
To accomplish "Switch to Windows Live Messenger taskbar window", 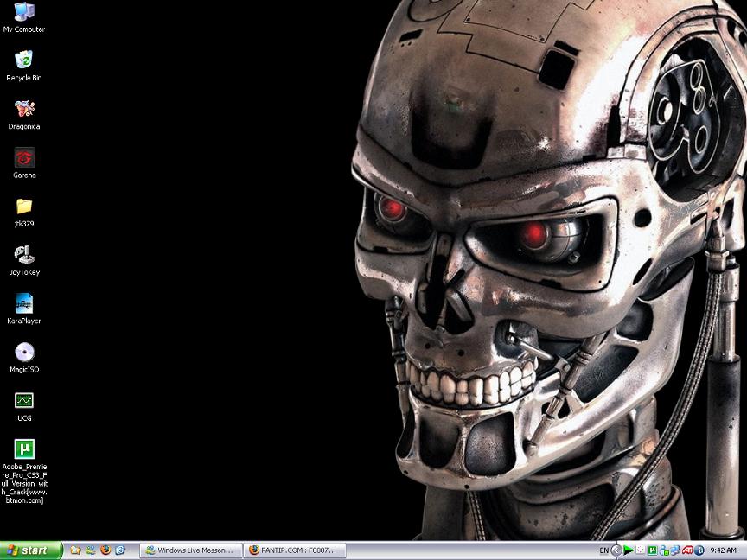I will point(191,550).
